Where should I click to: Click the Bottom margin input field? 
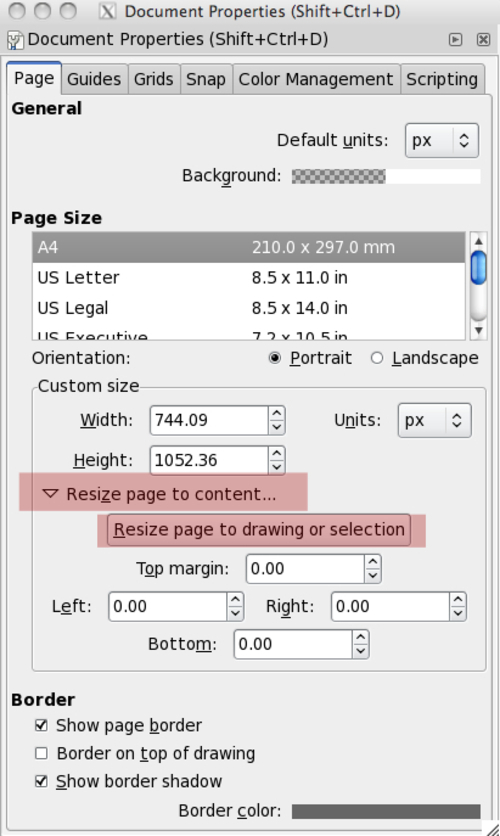click(293, 644)
